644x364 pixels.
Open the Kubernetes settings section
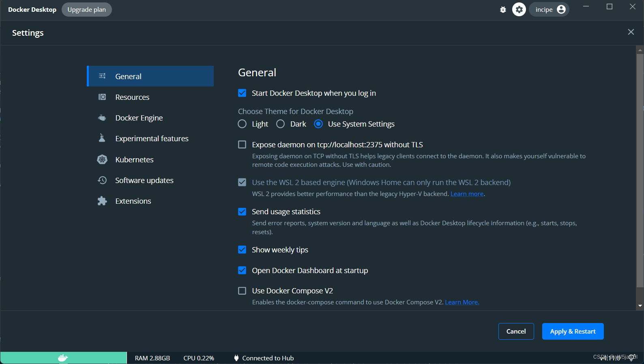[x=150, y=159]
